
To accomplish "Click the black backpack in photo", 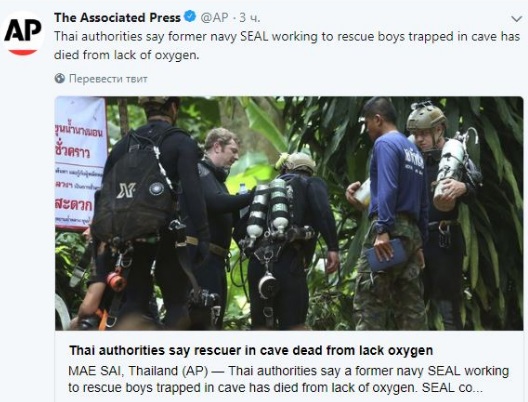I will click(x=133, y=190).
